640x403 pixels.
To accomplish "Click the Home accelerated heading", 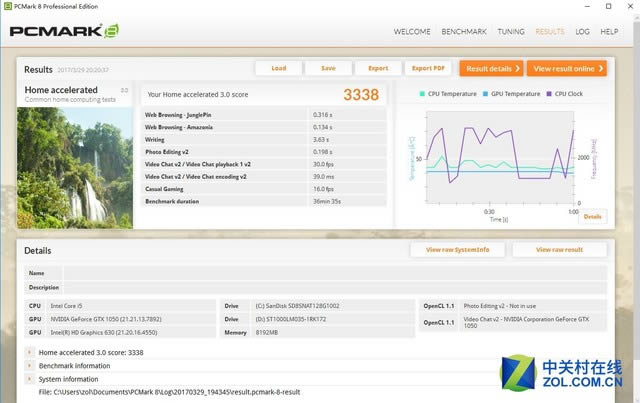I will (x=61, y=90).
